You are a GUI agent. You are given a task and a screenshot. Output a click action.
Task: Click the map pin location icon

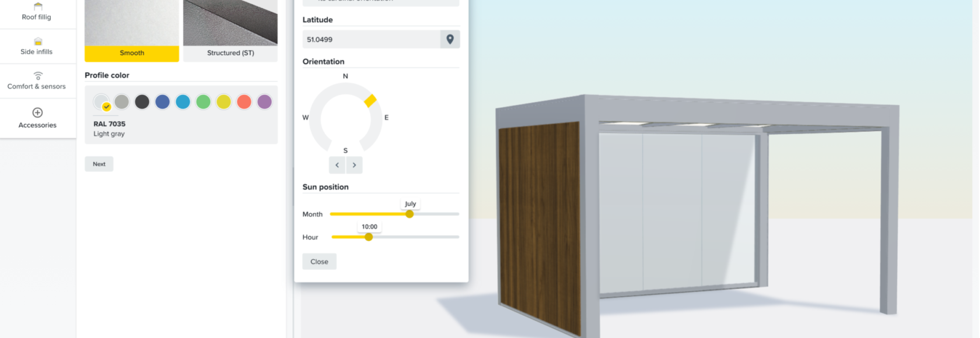[450, 39]
